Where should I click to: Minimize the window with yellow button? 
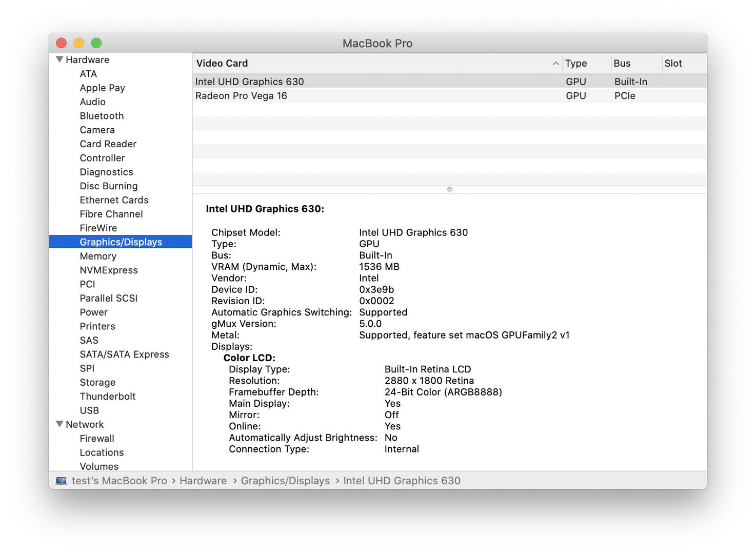click(x=78, y=43)
